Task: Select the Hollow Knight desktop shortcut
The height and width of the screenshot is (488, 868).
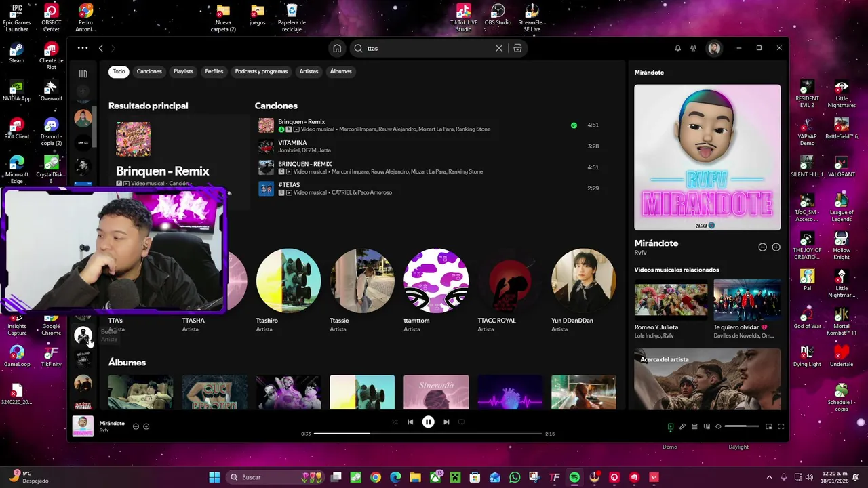Action: tap(842, 245)
